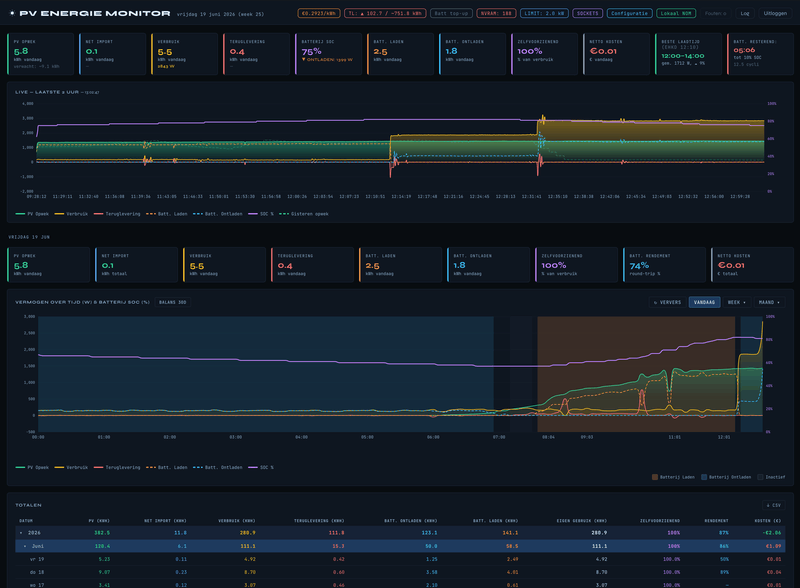Image resolution: width=800 pixels, height=588 pixels.
Task: Click the top Batterij SOC 75% card
Action: [329, 54]
